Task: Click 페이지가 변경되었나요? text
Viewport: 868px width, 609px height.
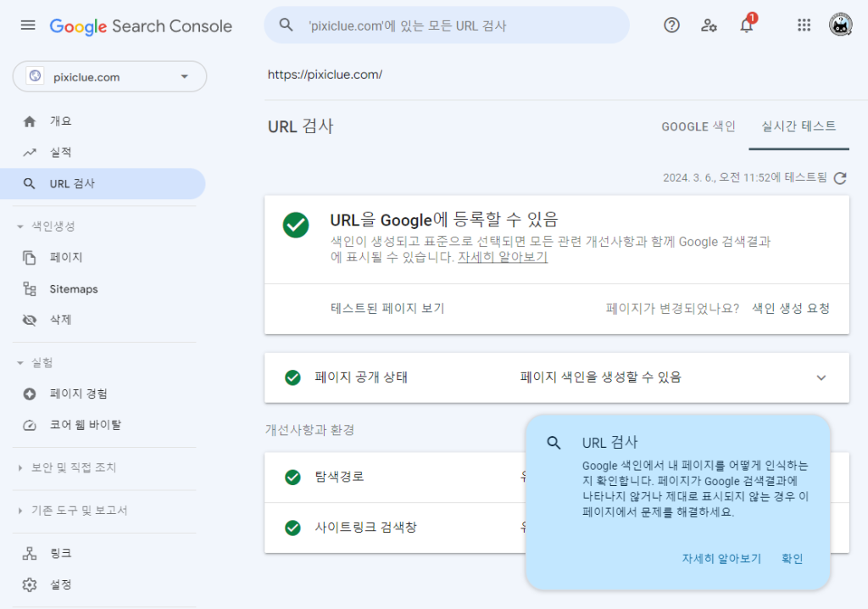Action: pos(672,308)
